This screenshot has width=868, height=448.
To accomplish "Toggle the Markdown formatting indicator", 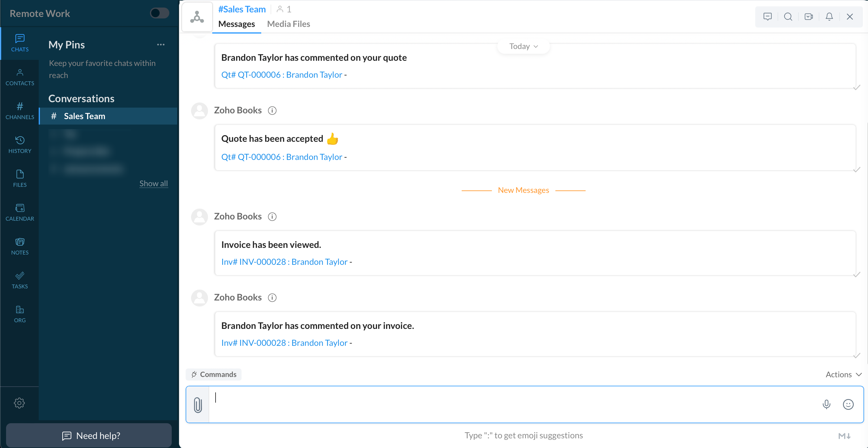I will pos(844,436).
